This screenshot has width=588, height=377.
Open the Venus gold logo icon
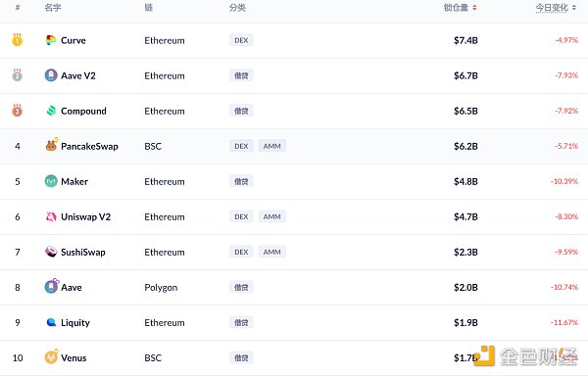52,356
